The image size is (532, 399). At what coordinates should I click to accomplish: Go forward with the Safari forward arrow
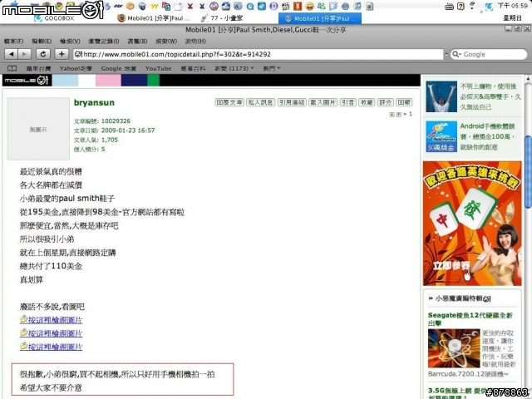tap(24, 54)
